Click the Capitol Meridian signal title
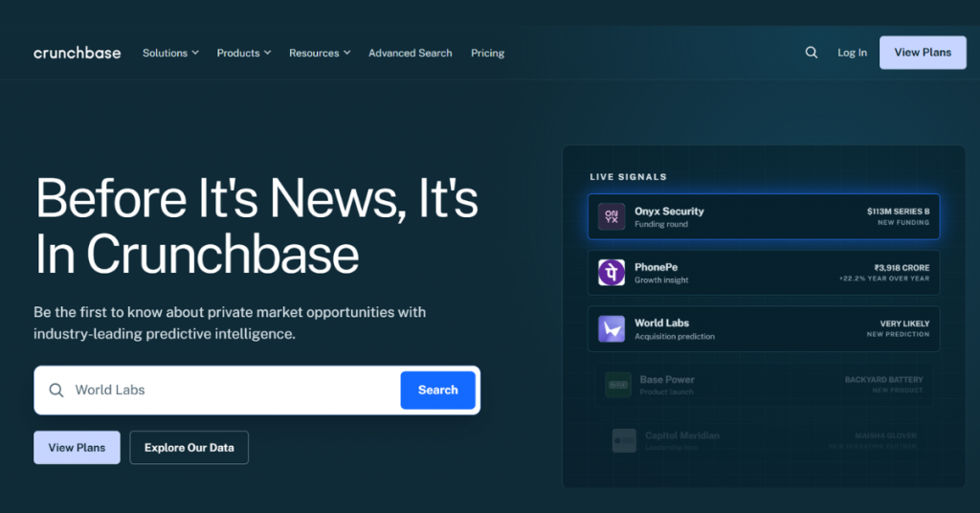980x513 pixels. (681, 435)
